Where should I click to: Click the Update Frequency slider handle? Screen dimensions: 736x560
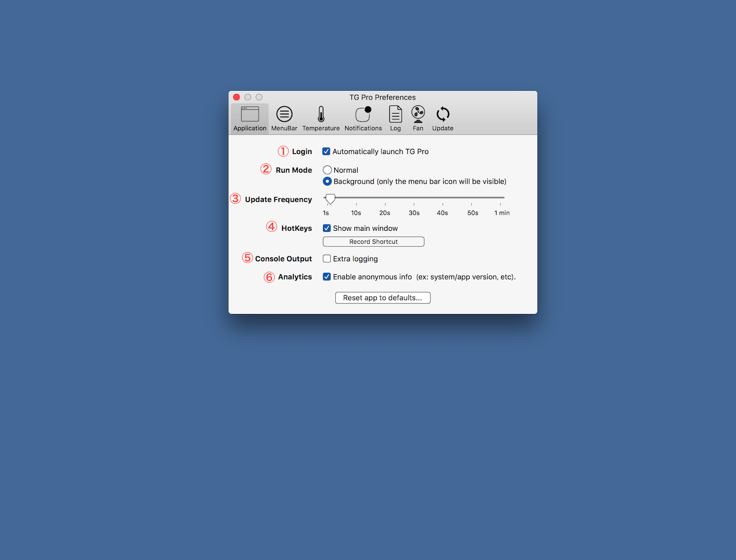[x=330, y=198]
